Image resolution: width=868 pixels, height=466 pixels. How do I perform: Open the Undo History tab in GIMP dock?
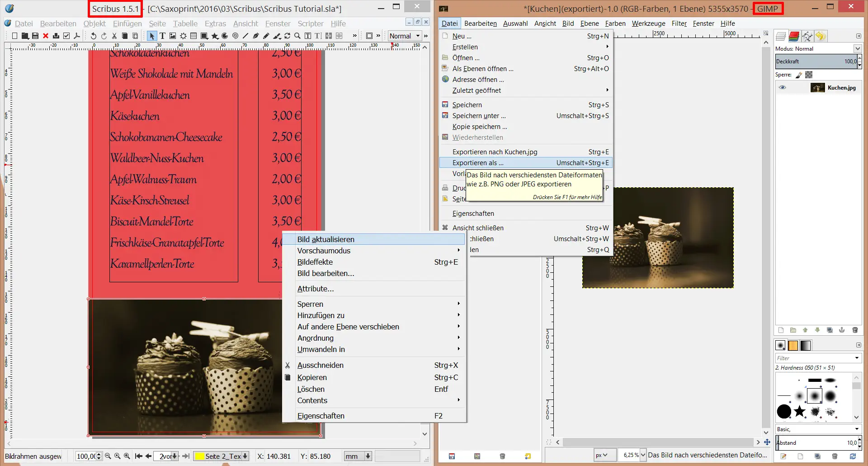tap(821, 36)
